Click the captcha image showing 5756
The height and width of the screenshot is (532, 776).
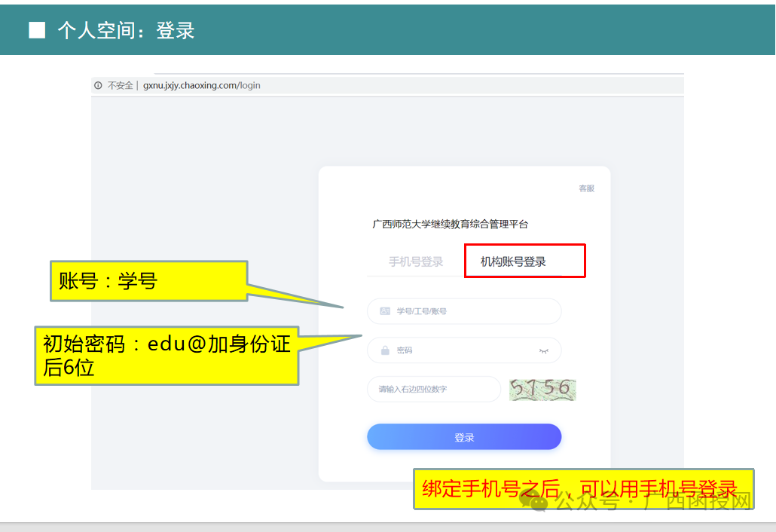point(542,389)
